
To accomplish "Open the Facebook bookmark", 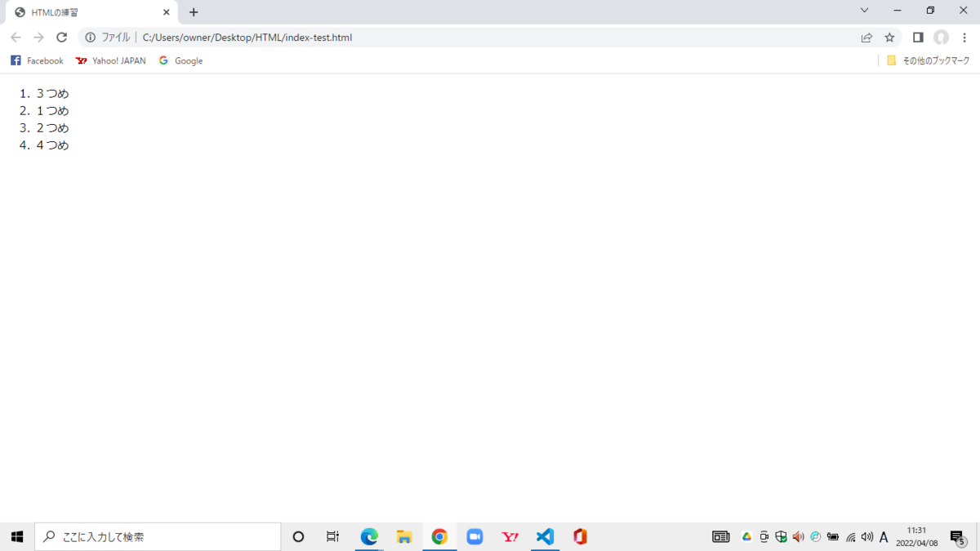I will [x=37, y=61].
